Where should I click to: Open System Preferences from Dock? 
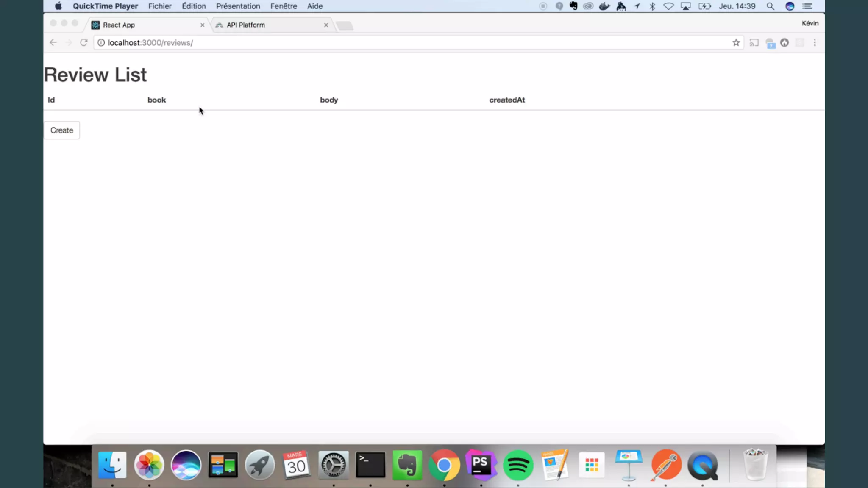[334, 465]
